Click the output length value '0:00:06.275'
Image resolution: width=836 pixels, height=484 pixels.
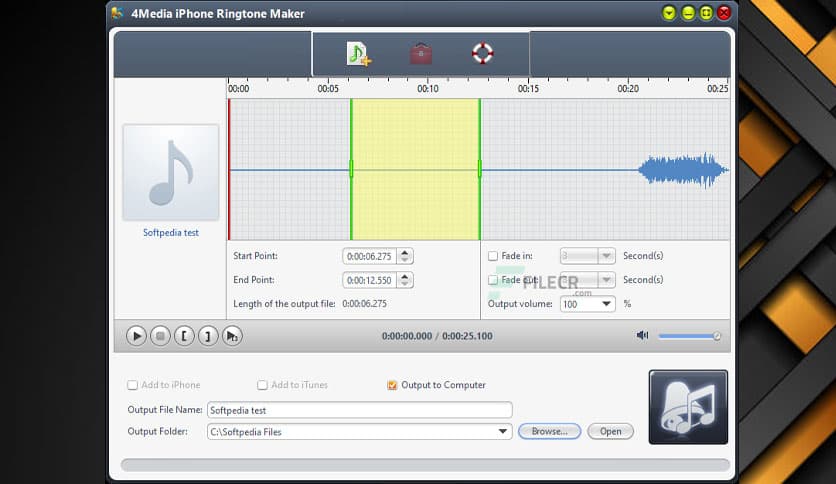[x=365, y=304]
